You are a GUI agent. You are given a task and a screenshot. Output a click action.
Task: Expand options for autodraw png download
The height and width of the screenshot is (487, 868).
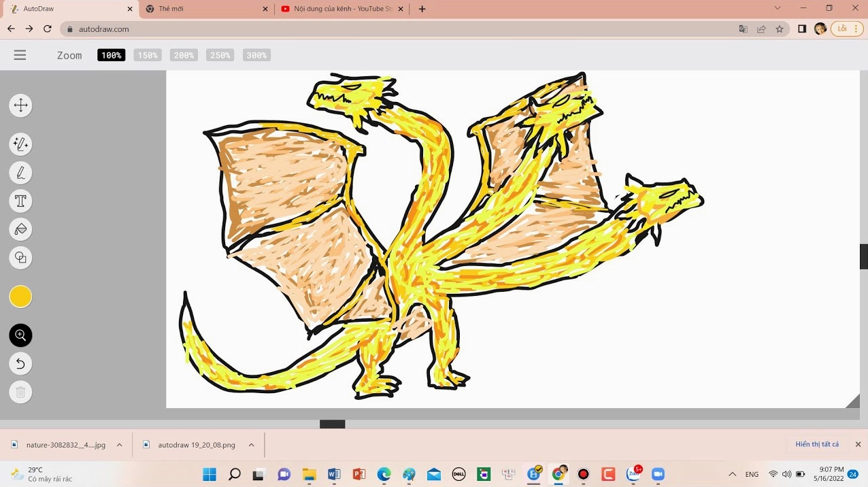pyautogui.click(x=251, y=445)
